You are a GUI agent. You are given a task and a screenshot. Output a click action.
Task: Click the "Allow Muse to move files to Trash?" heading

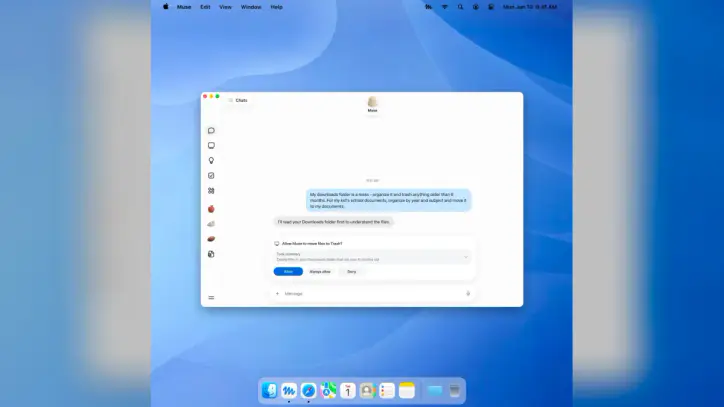(312, 243)
